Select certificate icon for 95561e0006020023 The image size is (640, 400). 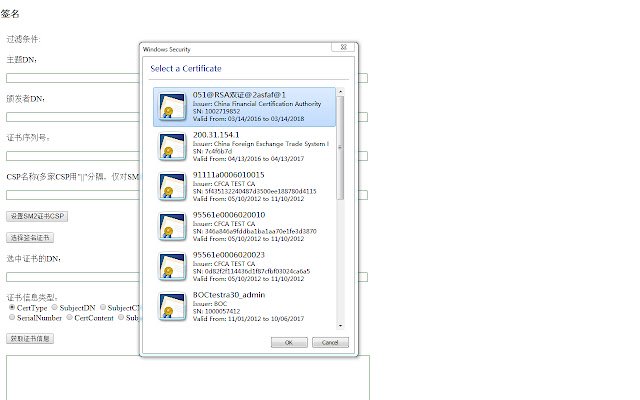(172, 266)
